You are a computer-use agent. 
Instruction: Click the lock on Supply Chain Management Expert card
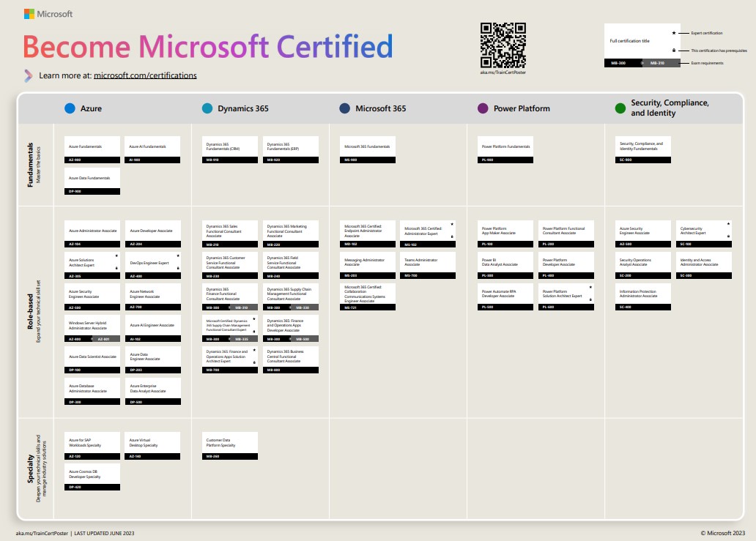pyautogui.click(x=255, y=331)
